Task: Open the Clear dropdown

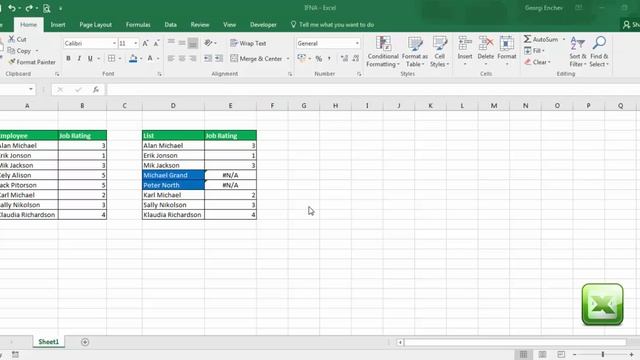Action: (x=537, y=62)
